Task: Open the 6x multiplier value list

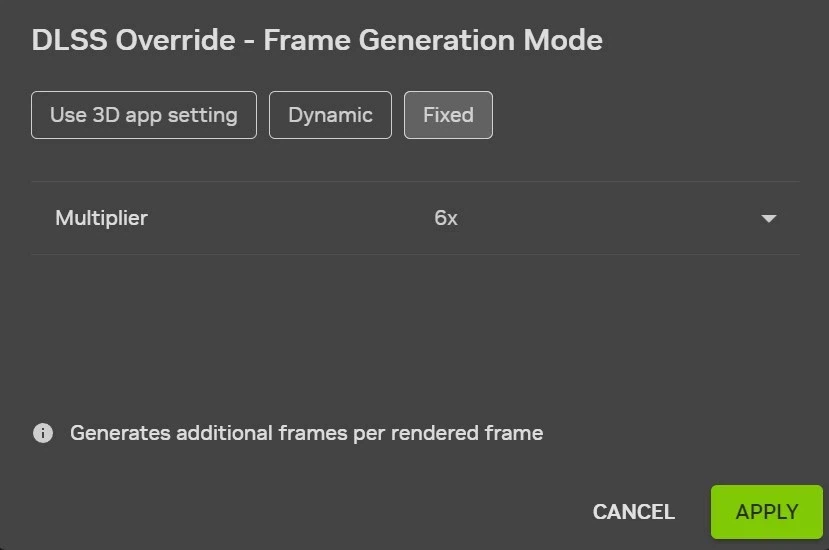Action: point(600,218)
